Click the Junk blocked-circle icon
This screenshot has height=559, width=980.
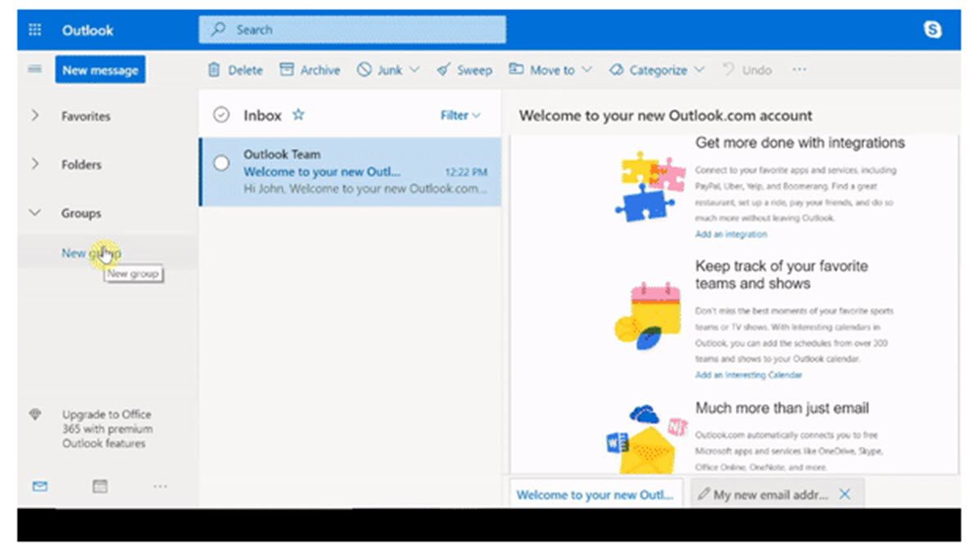tap(364, 70)
